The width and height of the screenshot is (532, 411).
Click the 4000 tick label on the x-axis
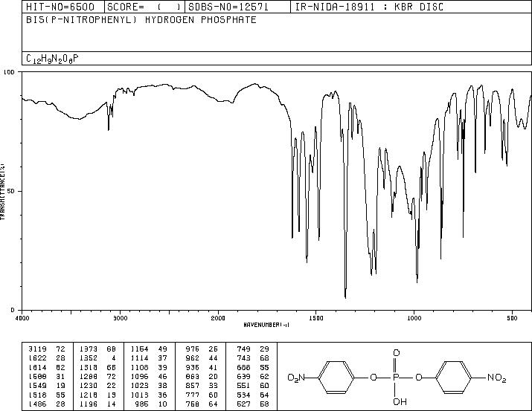point(22,318)
